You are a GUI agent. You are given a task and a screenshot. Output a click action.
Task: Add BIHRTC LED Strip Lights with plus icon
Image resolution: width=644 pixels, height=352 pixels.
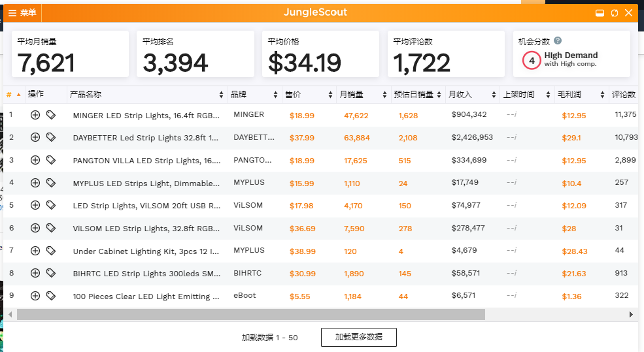35,273
